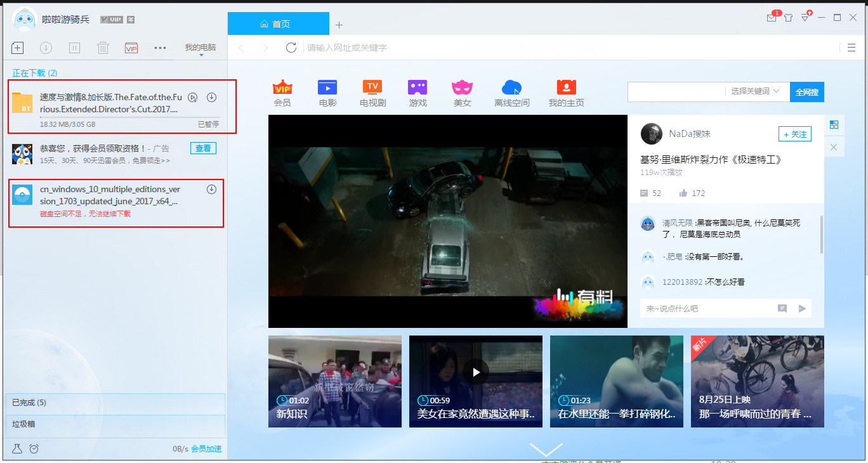The width and height of the screenshot is (868, 463).
Task: Expand more content with bottom chevron
Action: (x=546, y=450)
